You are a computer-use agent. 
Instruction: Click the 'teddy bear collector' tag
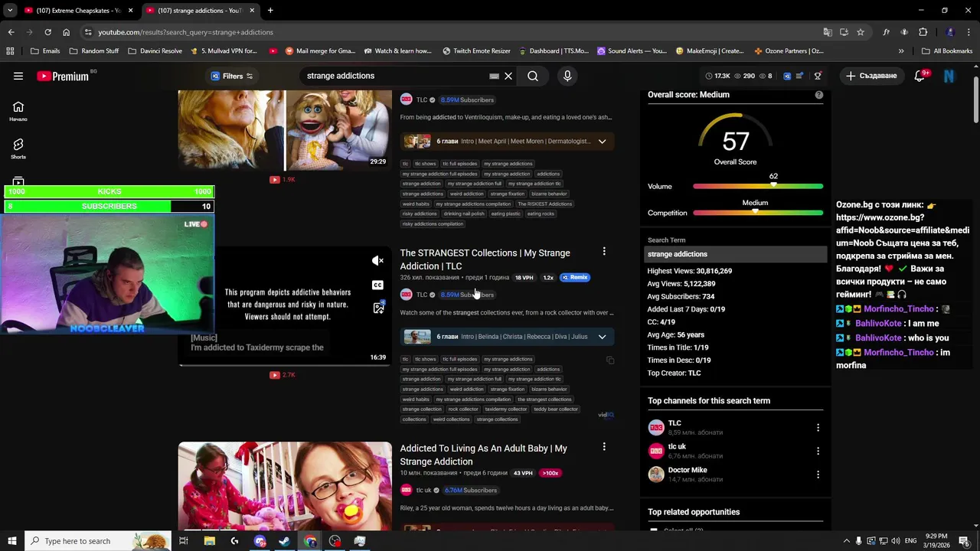tap(556, 409)
